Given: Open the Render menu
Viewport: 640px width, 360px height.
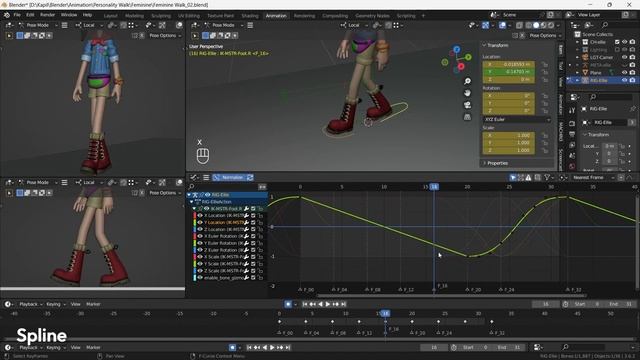Looking at the screenshot, I should [47, 15].
